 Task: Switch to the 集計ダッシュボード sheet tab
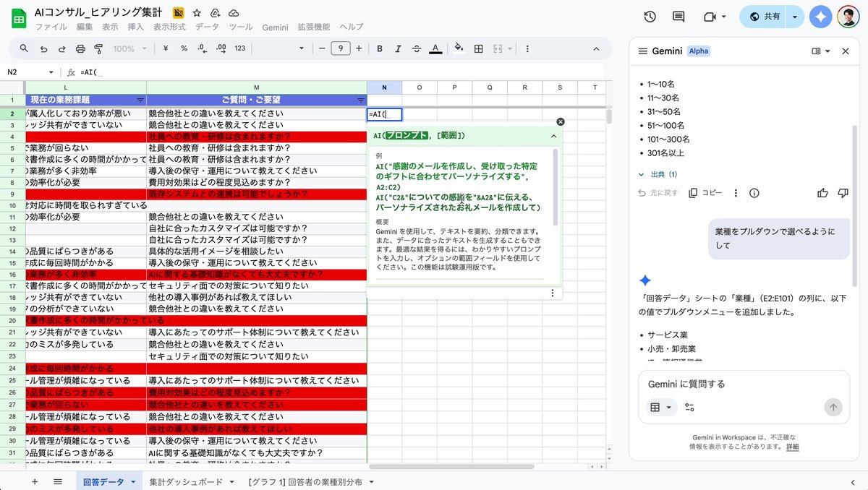(187, 481)
